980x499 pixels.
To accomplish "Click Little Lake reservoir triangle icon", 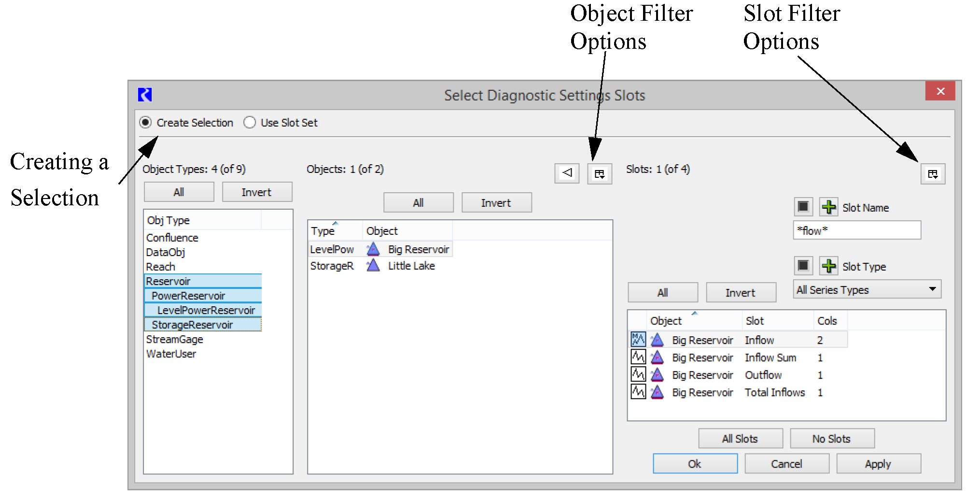I will 373,266.
